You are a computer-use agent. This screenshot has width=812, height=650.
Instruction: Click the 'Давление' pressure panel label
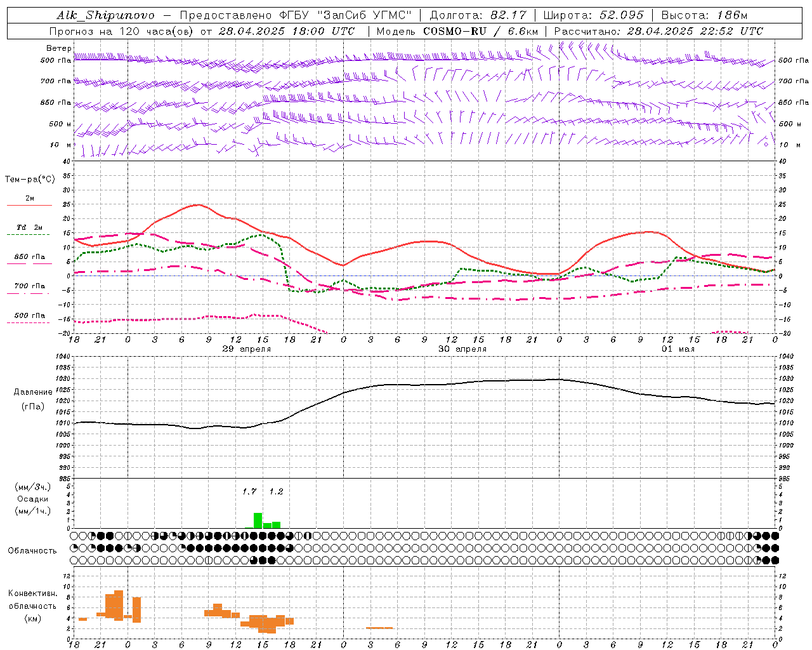point(33,392)
